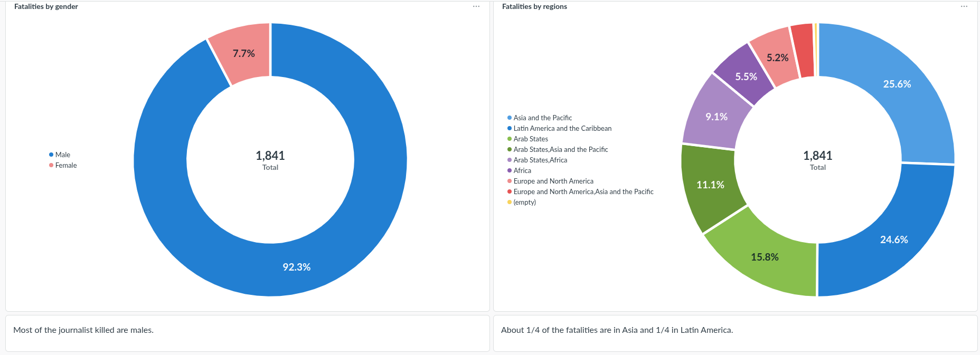Click the purple dot beside Africa legend label
The image size is (980, 355).
[510, 170]
